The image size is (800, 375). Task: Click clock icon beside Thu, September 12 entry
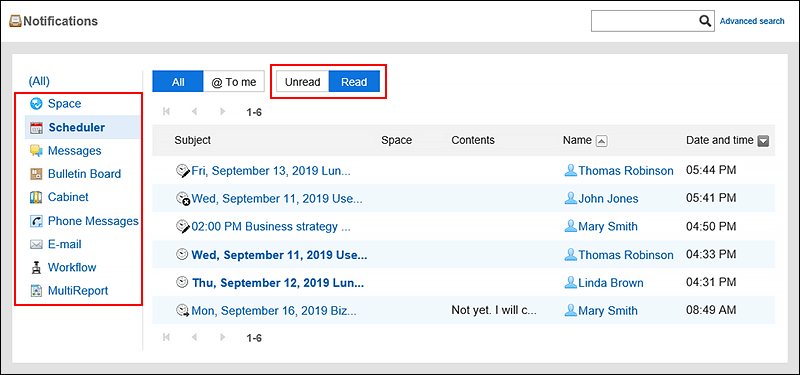(x=182, y=282)
